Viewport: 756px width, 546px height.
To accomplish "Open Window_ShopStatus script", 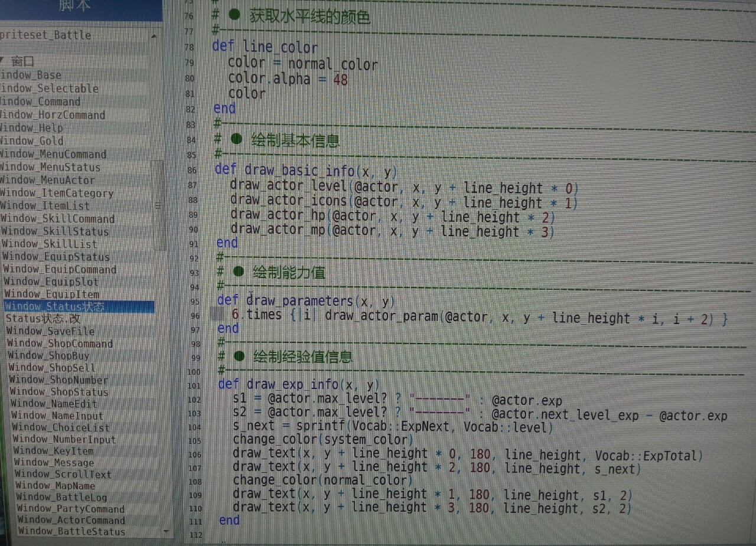I will pyautogui.click(x=59, y=392).
